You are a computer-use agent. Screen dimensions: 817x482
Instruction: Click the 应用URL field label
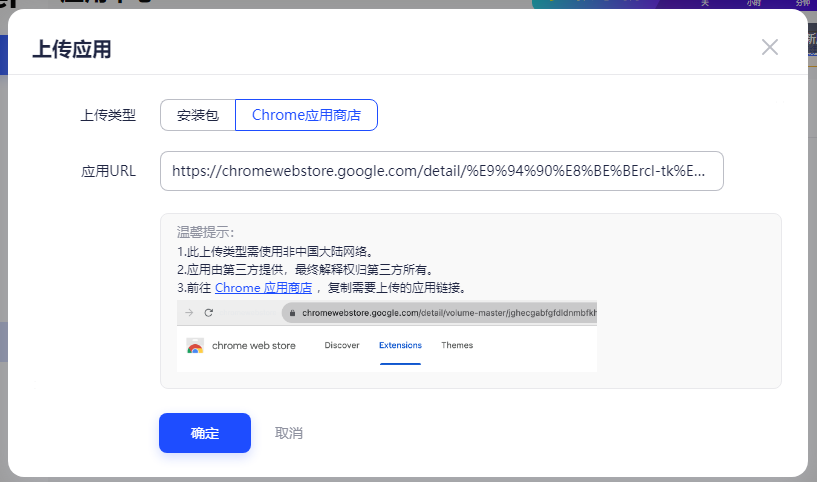point(108,171)
